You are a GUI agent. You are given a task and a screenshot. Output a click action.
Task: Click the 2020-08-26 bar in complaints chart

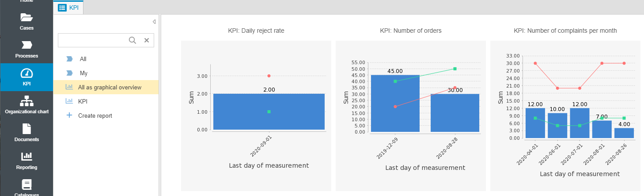[x=624, y=134]
